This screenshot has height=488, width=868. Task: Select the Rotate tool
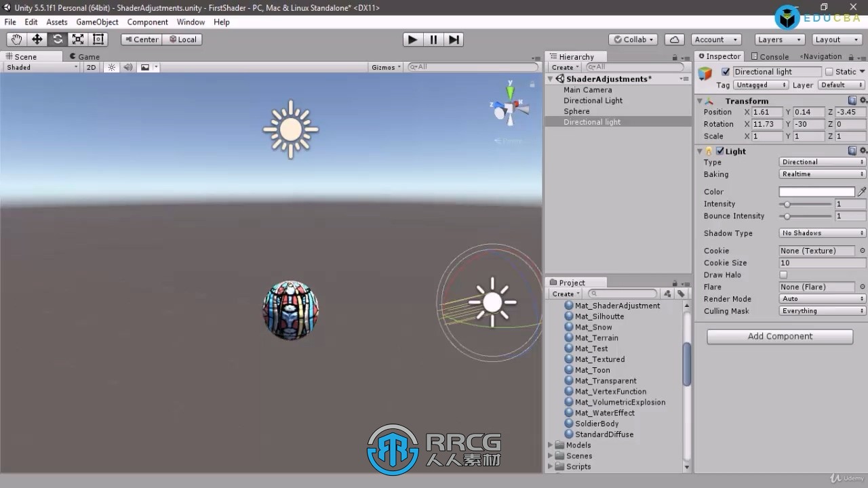58,39
